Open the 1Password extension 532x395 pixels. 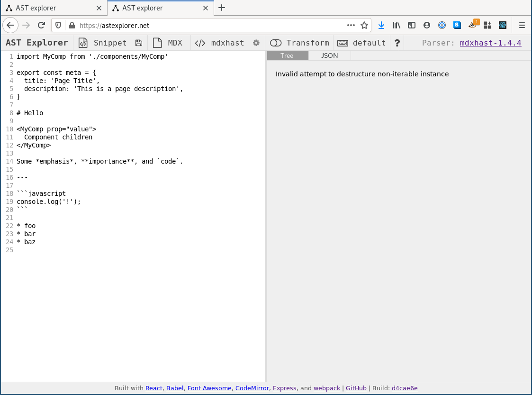(x=442, y=26)
